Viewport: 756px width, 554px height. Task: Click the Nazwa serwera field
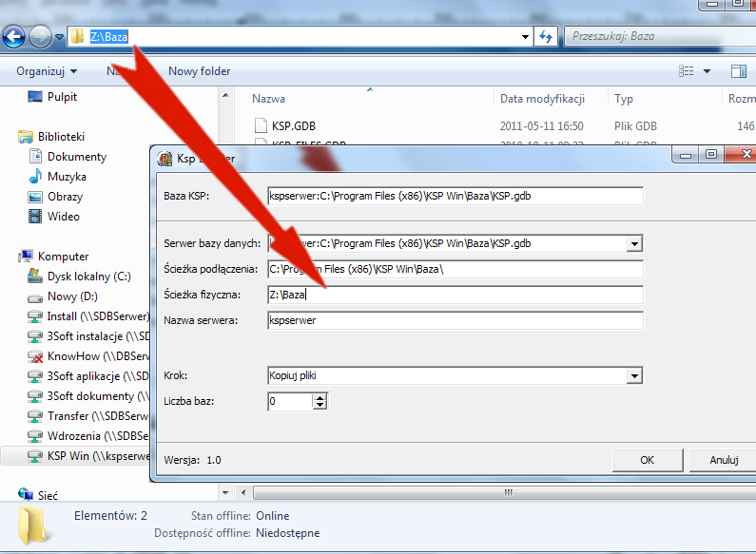[x=456, y=320]
